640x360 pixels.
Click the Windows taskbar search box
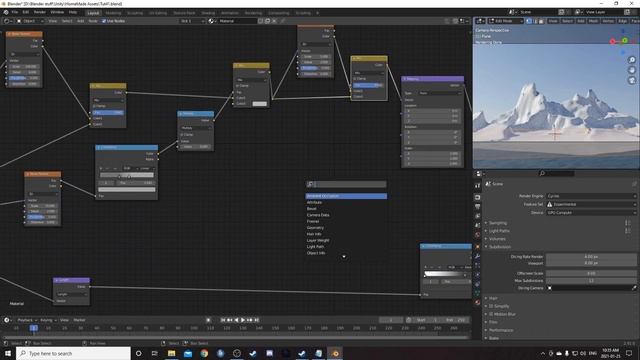(x=73, y=353)
